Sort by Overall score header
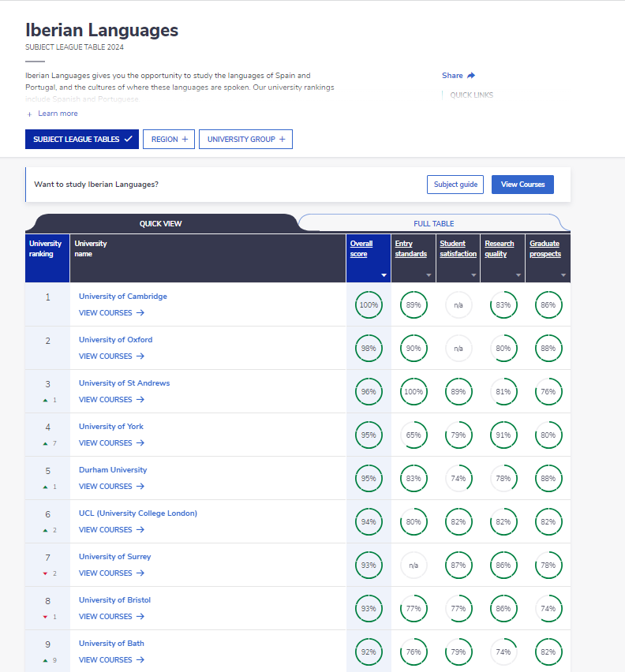The width and height of the screenshot is (625, 672). pyautogui.click(x=361, y=248)
